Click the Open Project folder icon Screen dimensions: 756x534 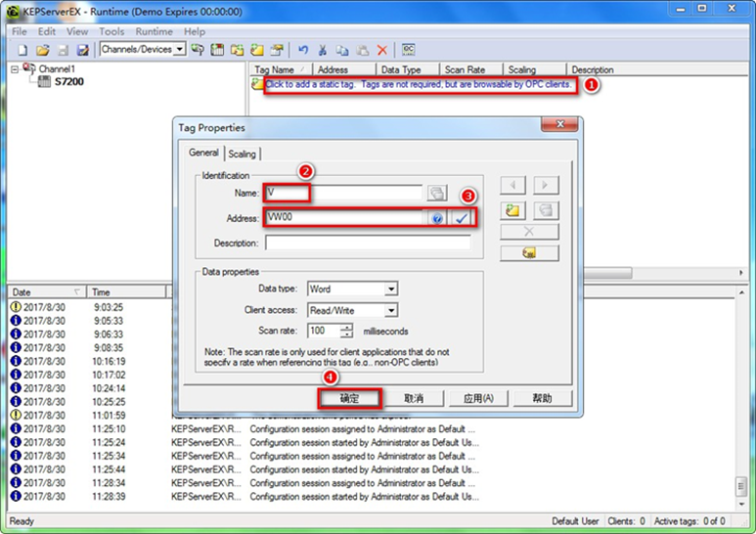42,50
